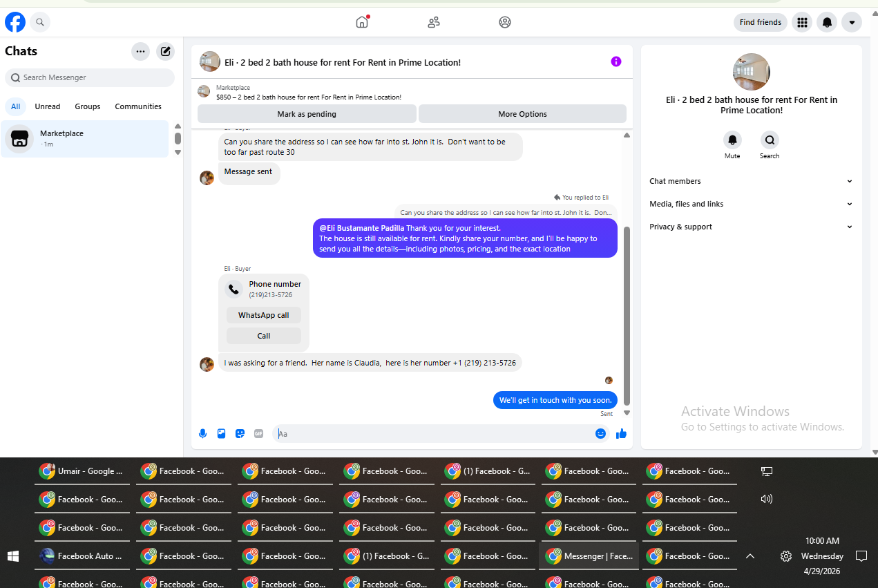Switch to the Communities tab
The width and height of the screenshot is (878, 588).
138,106
